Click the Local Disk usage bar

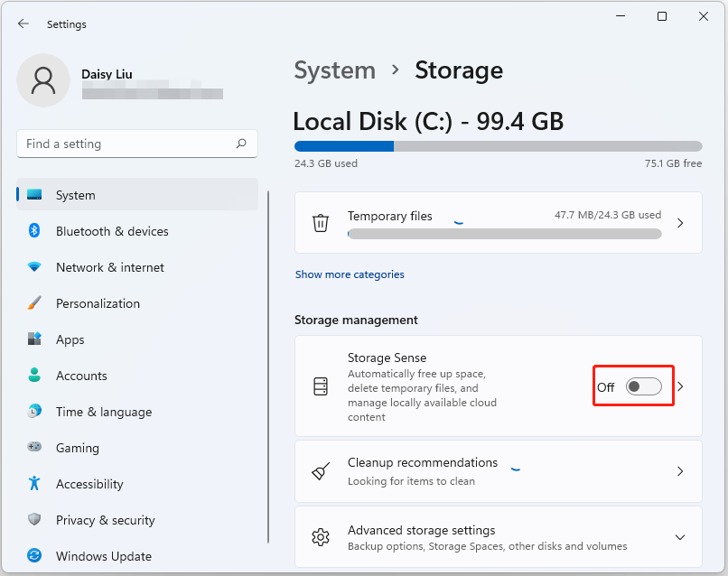497,145
